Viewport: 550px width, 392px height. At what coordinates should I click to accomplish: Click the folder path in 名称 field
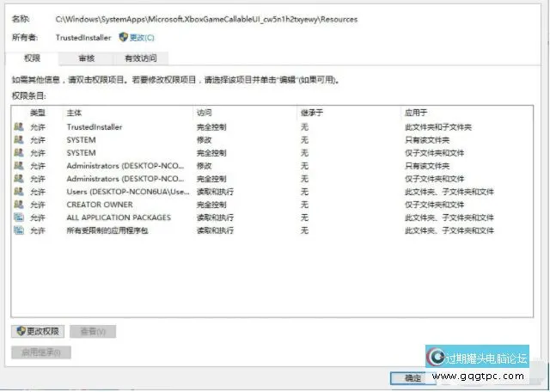206,19
